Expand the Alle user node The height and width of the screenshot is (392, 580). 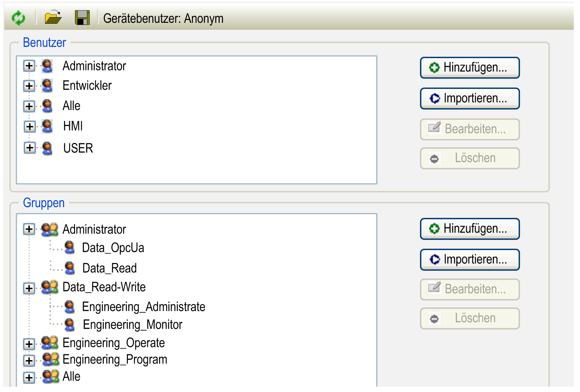pyautogui.click(x=29, y=106)
